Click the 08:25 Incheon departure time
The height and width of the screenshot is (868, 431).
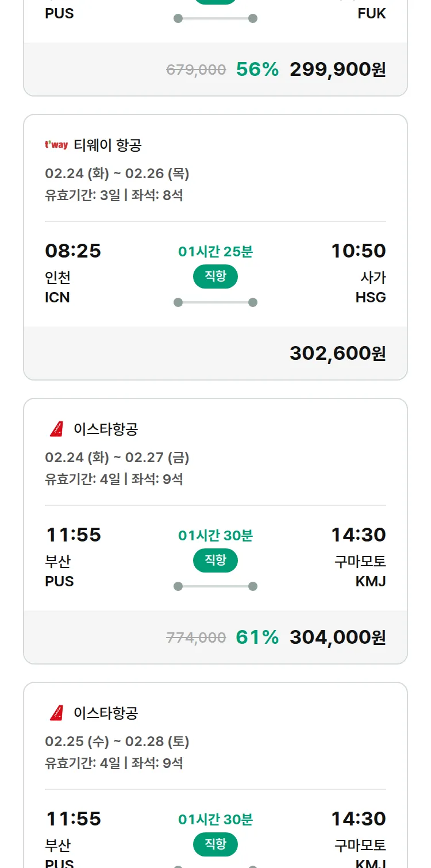[73, 251]
